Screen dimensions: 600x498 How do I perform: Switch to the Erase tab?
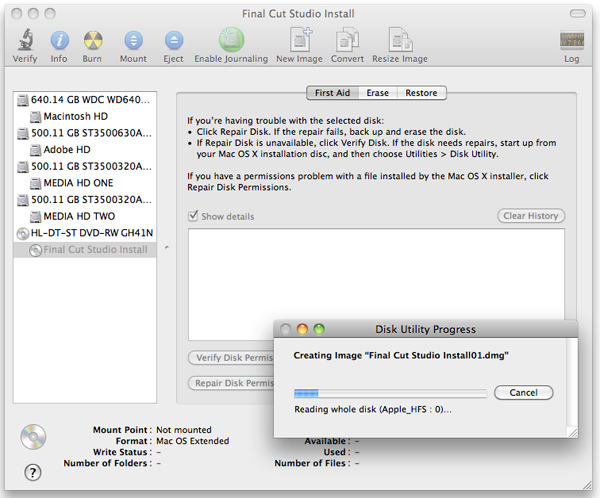[378, 93]
